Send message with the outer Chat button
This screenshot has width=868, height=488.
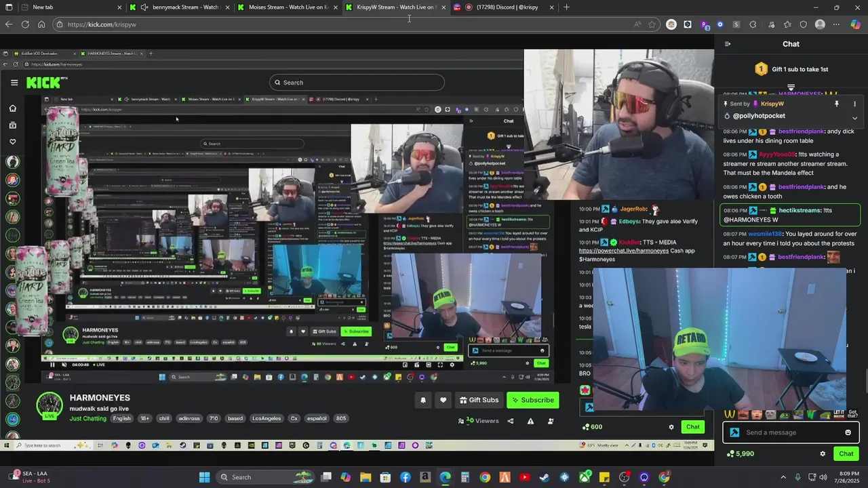(846, 454)
